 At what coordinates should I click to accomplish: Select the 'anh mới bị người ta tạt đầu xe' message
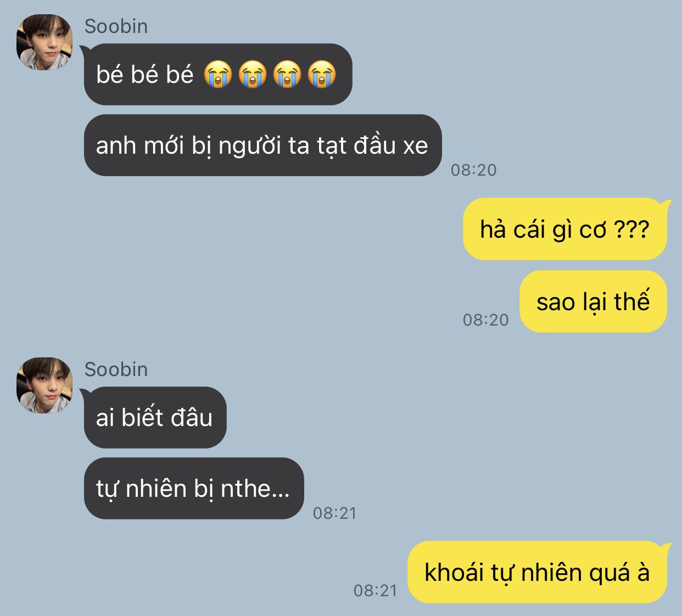[x=262, y=145]
